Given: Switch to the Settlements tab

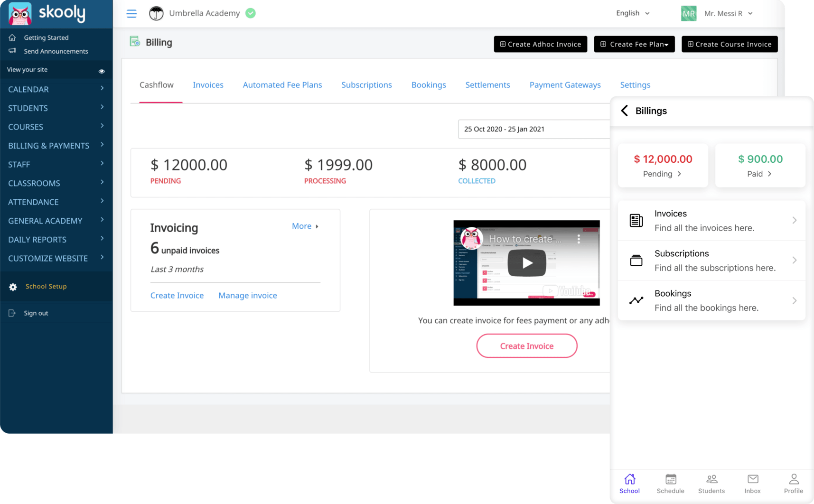Looking at the screenshot, I should (487, 84).
